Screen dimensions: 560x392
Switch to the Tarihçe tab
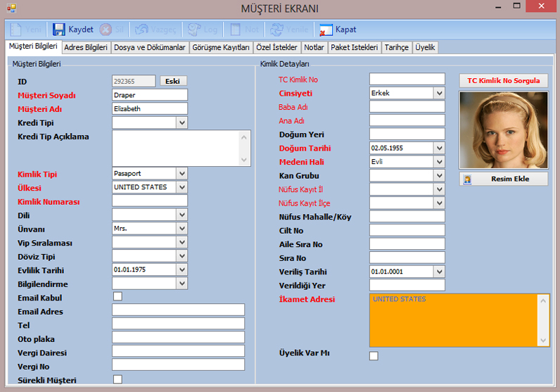(x=396, y=48)
